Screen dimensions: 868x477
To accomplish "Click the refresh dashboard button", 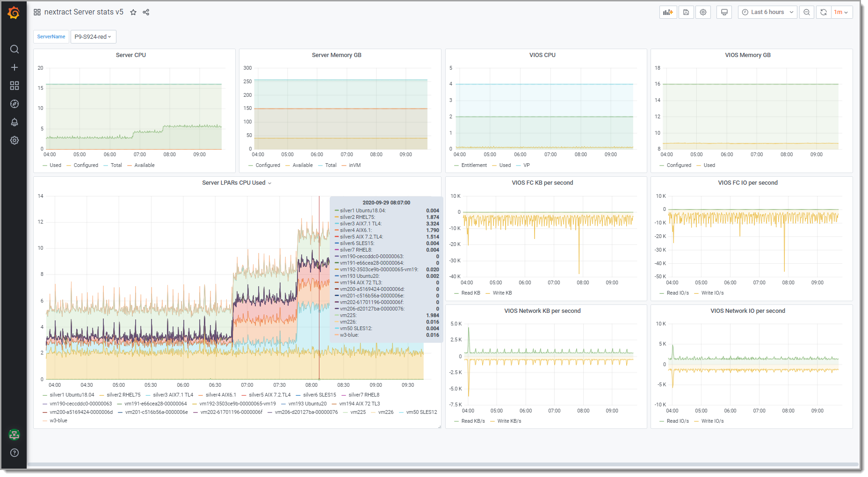I will point(824,12).
